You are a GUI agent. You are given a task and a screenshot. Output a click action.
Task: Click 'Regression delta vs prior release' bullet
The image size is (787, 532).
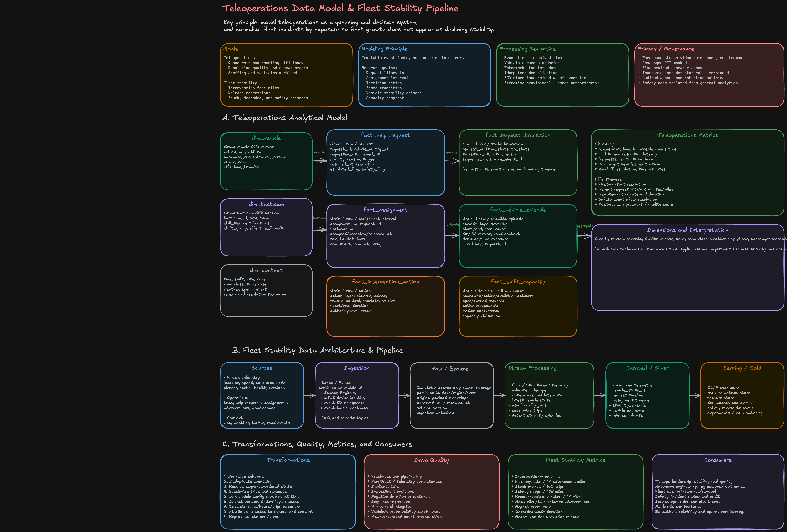(x=545, y=517)
